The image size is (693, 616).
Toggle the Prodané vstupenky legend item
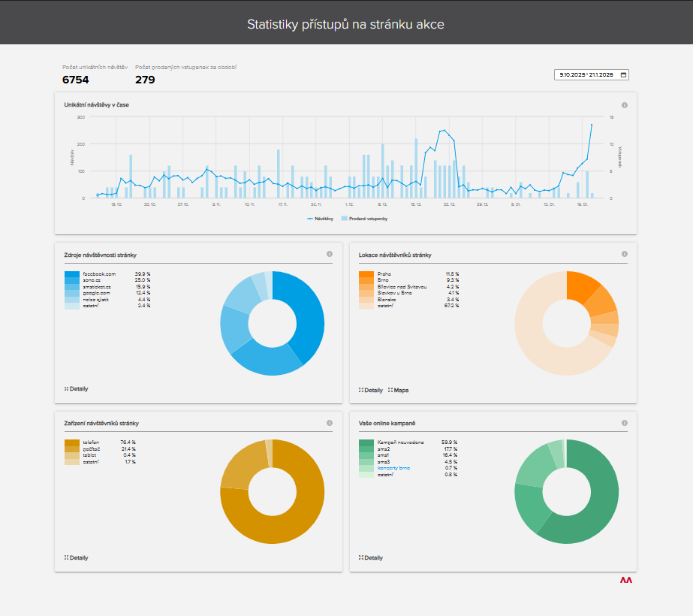365,219
